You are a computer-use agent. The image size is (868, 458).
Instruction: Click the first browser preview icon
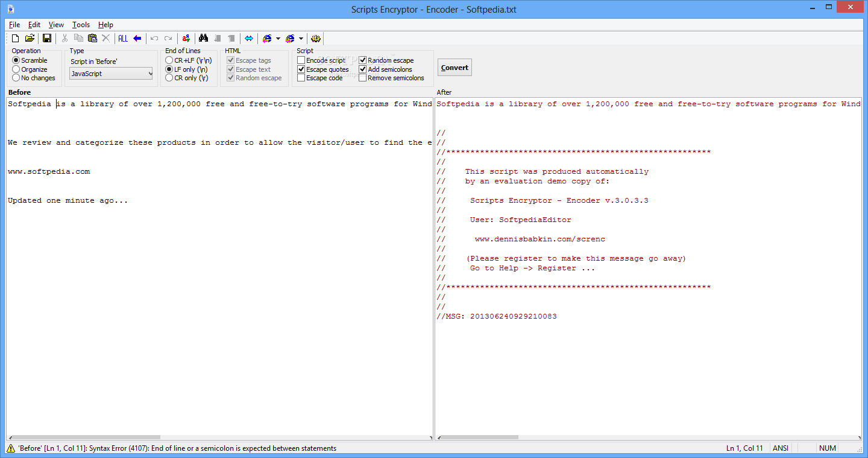click(267, 38)
